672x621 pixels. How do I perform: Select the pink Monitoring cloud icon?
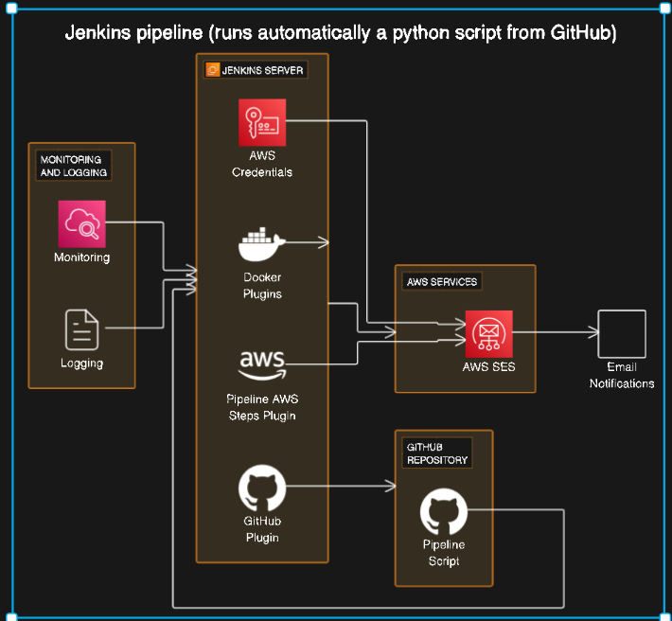(x=81, y=224)
